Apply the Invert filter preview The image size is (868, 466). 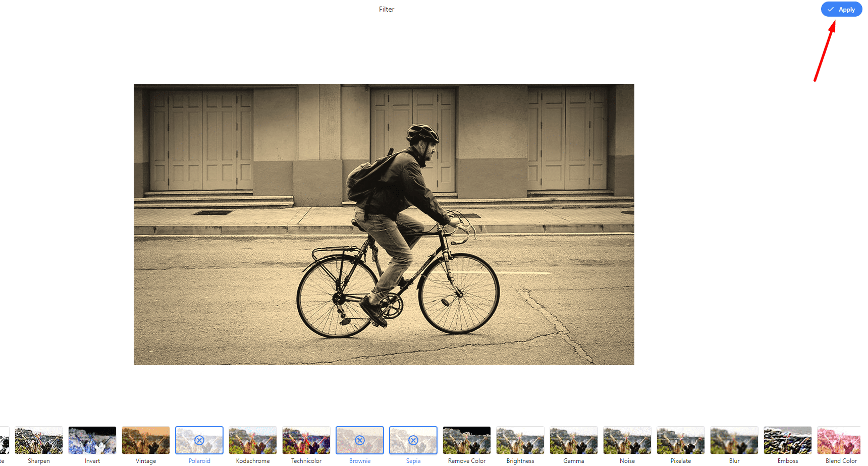click(x=92, y=440)
